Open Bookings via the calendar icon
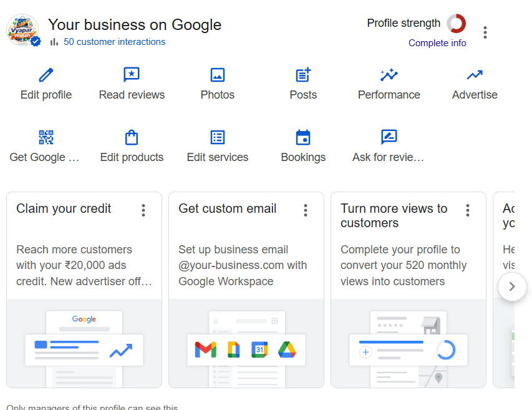Viewport: 532px width, 410px height. (303, 136)
